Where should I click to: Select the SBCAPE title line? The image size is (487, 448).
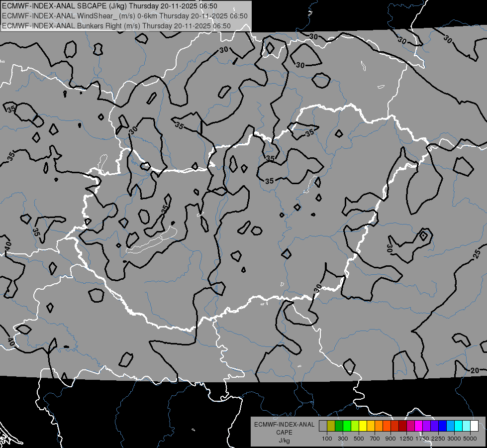[109, 6]
